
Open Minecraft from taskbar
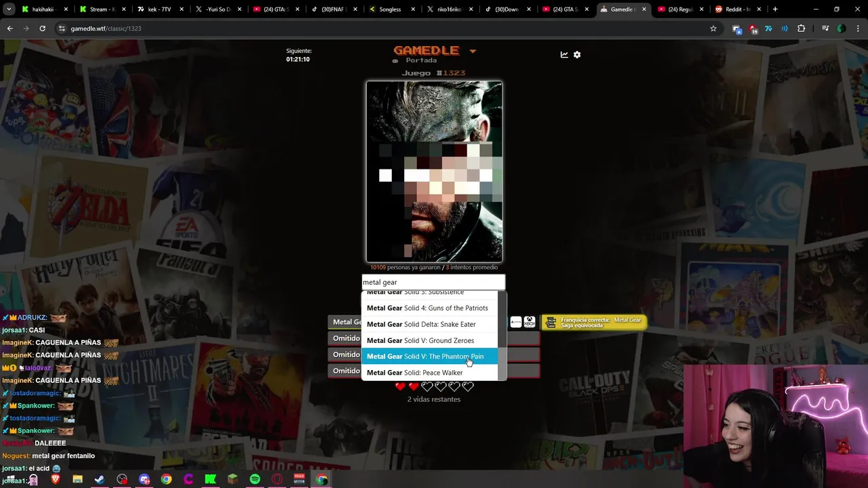[x=233, y=479]
